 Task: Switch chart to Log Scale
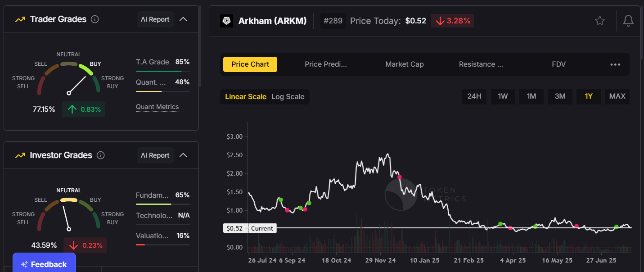(x=288, y=97)
